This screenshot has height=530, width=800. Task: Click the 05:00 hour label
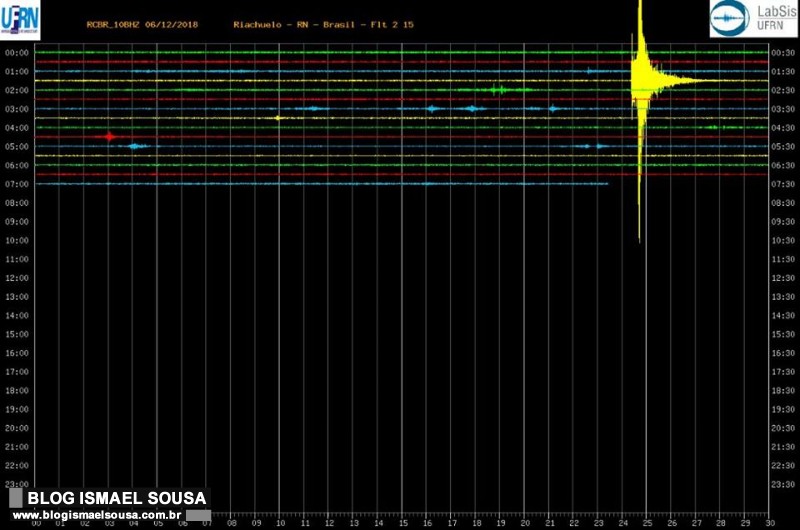tap(17, 147)
